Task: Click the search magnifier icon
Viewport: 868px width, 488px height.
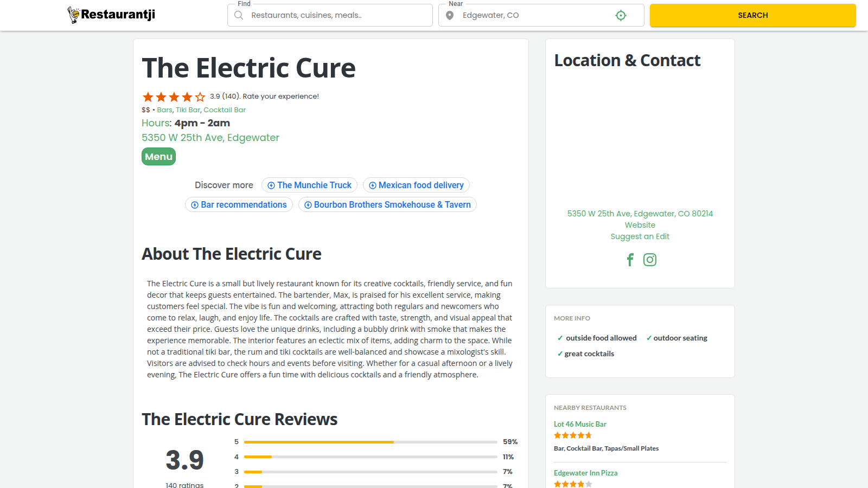Action: point(239,15)
